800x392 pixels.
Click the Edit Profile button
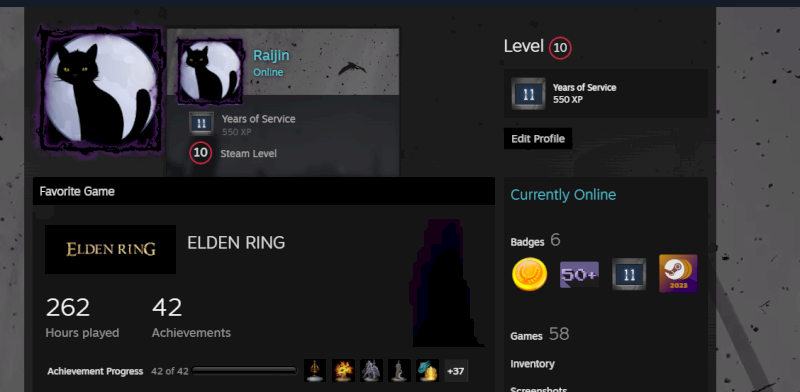538,139
